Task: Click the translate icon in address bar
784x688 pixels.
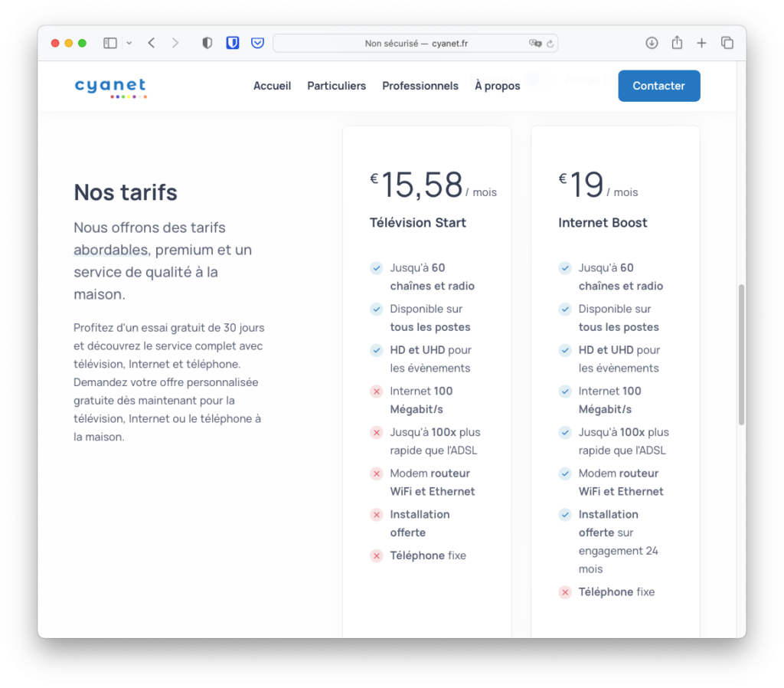Action: pyautogui.click(x=534, y=44)
